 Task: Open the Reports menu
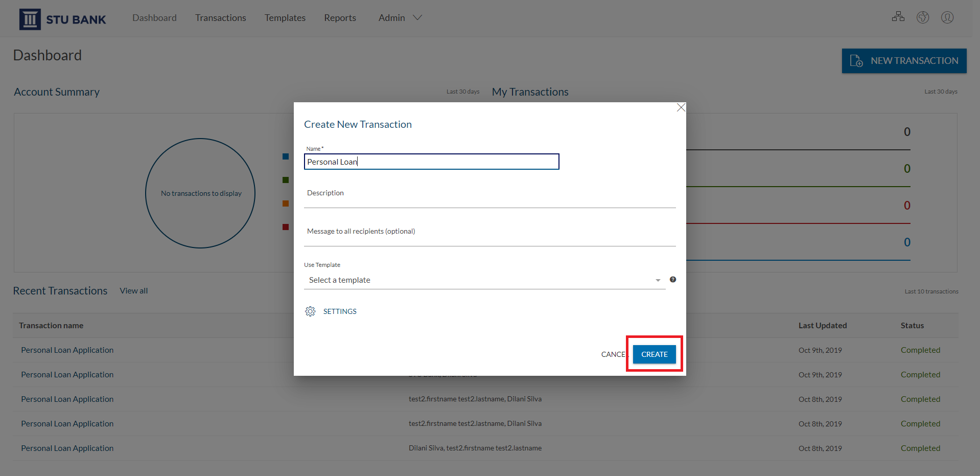(x=340, y=18)
